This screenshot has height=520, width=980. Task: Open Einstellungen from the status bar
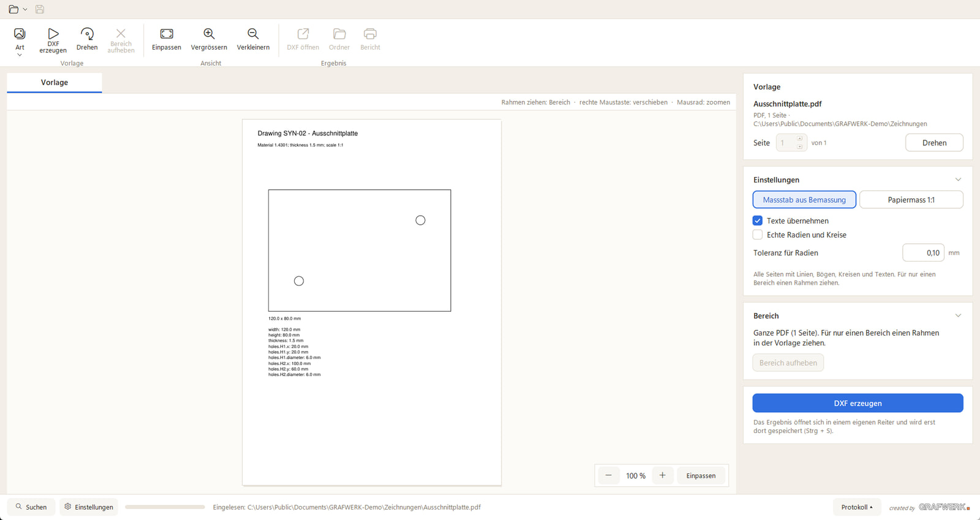(x=89, y=507)
